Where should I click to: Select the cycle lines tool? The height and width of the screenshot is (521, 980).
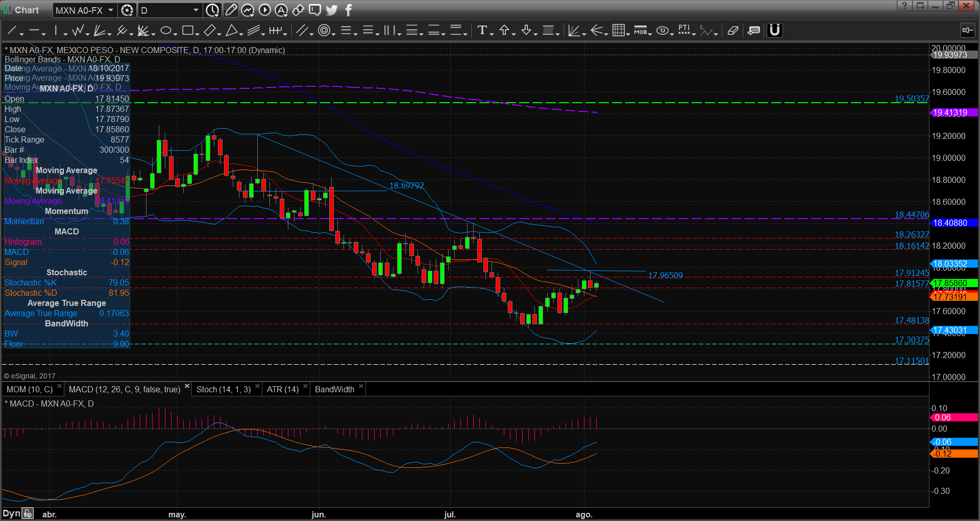pos(275,31)
